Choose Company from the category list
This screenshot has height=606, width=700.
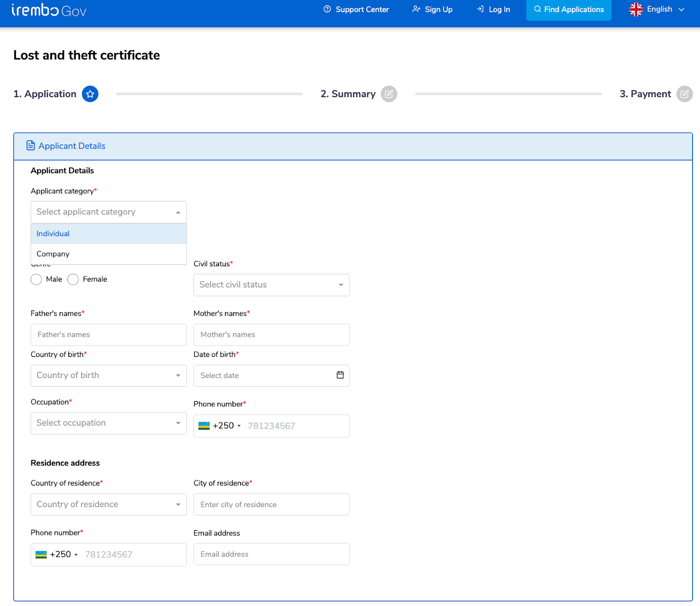click(x=108, y=254)
